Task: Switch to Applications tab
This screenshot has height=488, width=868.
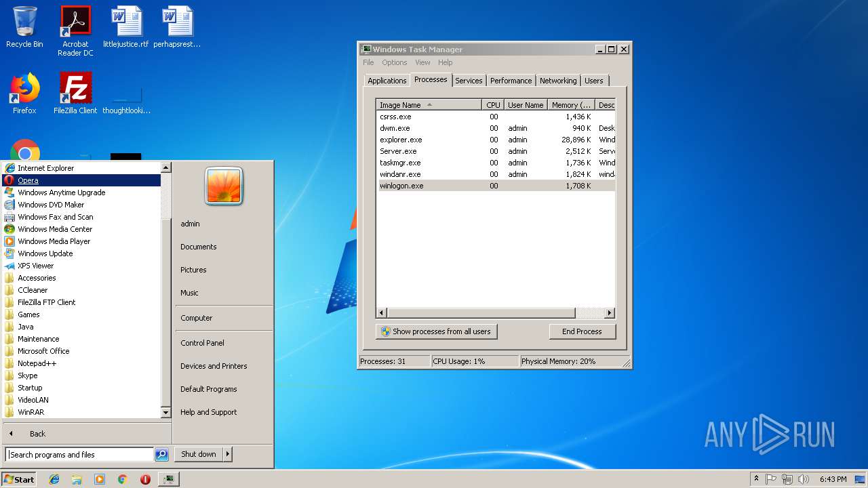Action: pos(387,81)
